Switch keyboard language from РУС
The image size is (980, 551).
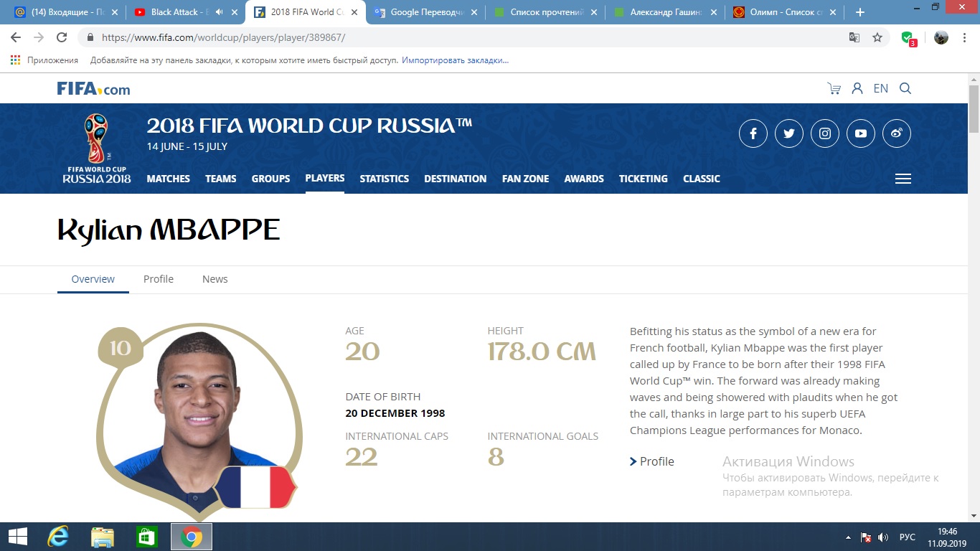click(908, 537)
